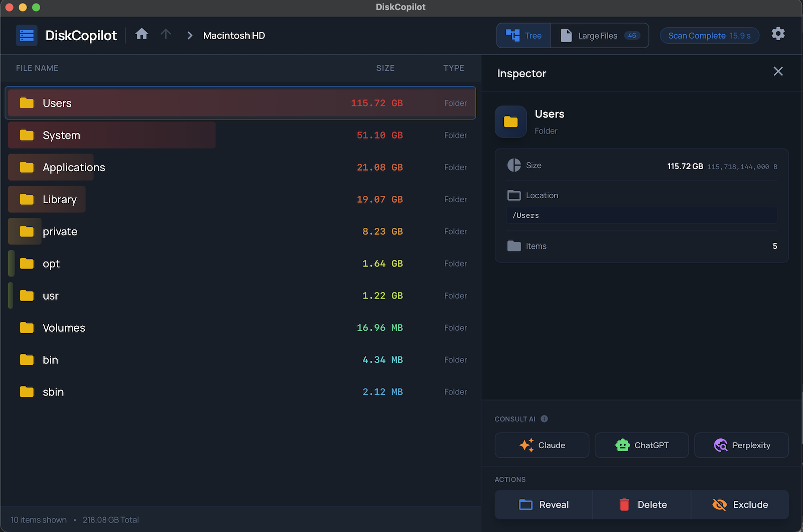Open the settings gear icon
This screenshot has width=803, height=532.
(778, 34)
